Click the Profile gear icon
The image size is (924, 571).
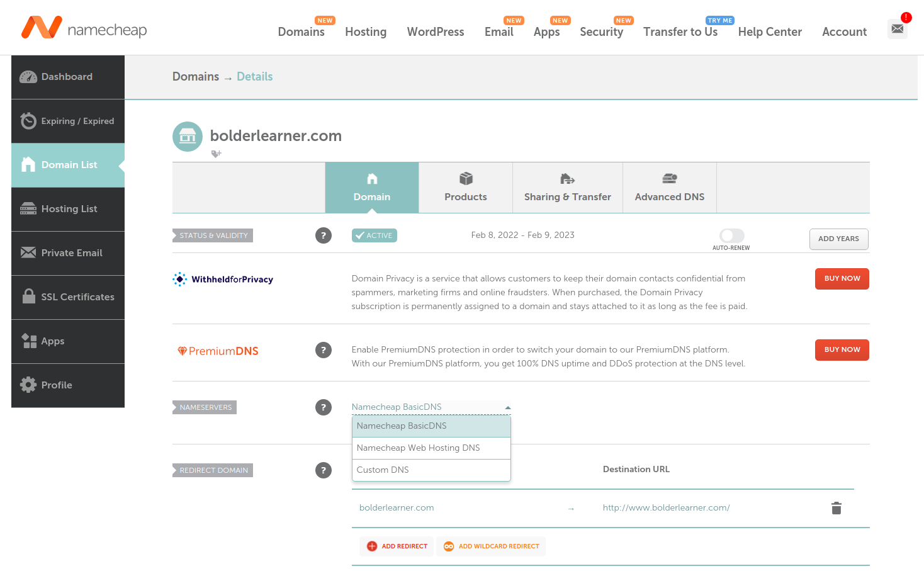(x=28, y=385)
